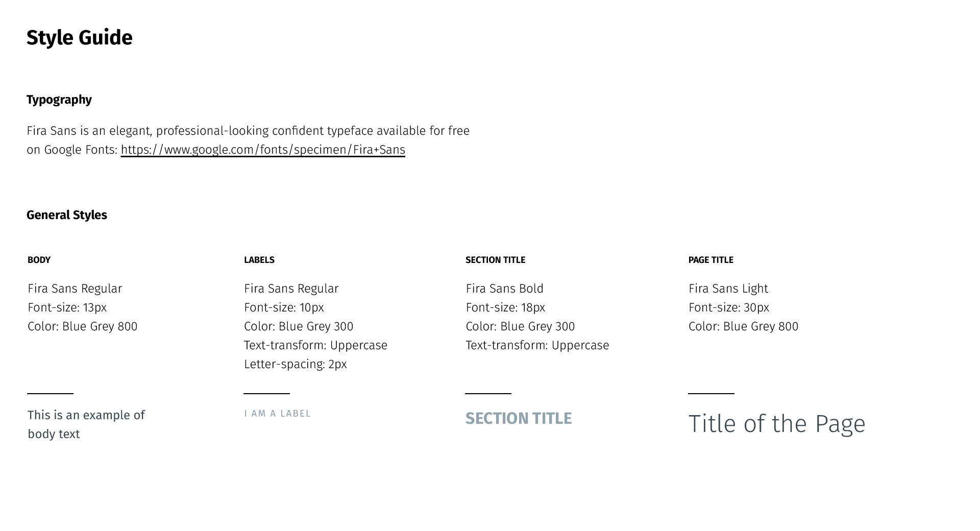The image size is (980, 531).
Task: Click 'Fira Sans Light' text
Action: pos(728,289)
